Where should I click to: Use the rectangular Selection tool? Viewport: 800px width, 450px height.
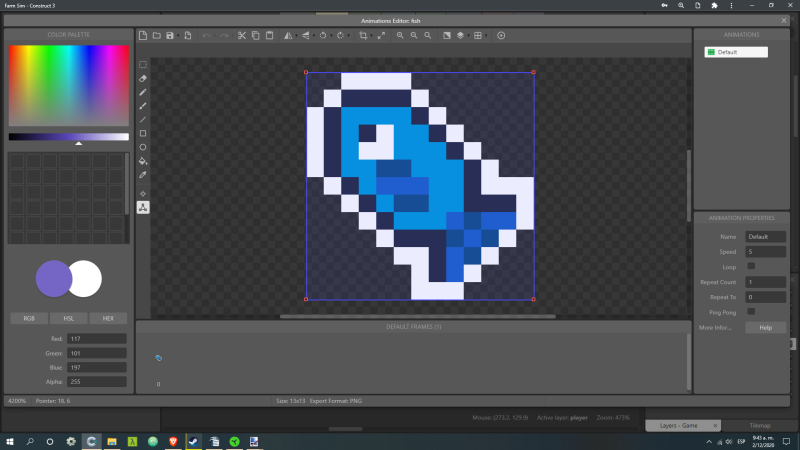pos(143,64)
